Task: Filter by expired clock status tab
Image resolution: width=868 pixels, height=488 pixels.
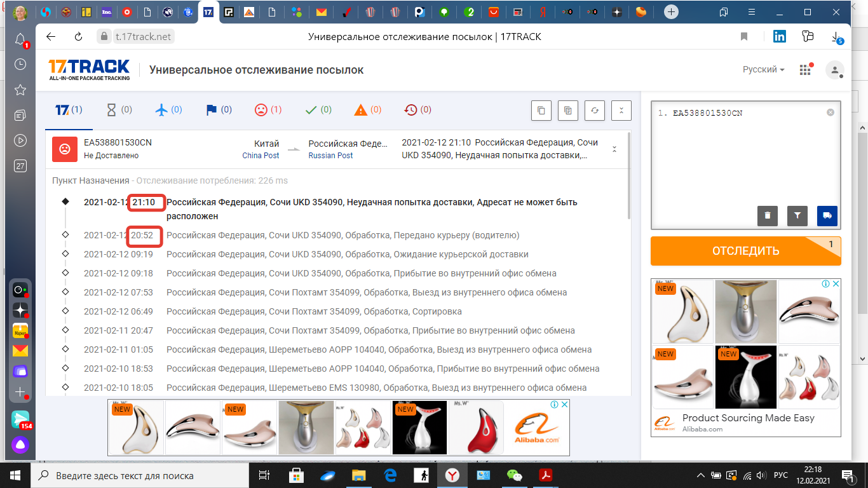Action: (417, 110)
